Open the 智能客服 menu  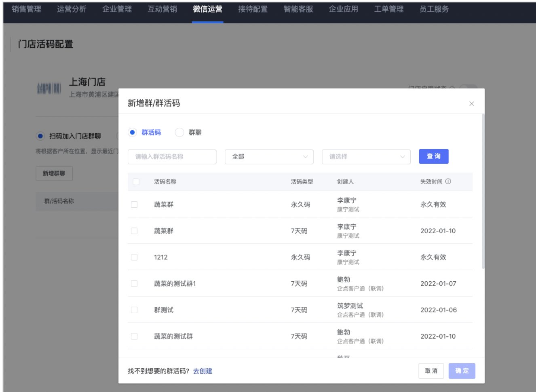[x=298, y=9]
